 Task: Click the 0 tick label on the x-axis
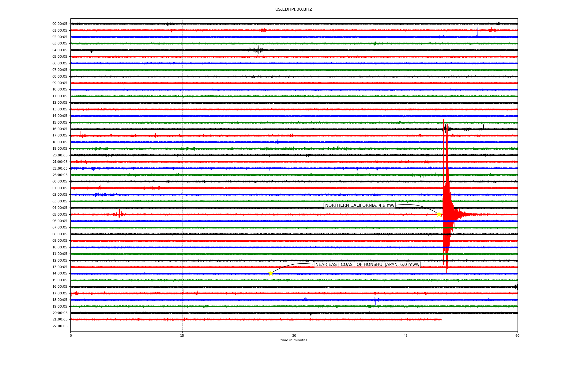tap(71, 335)
